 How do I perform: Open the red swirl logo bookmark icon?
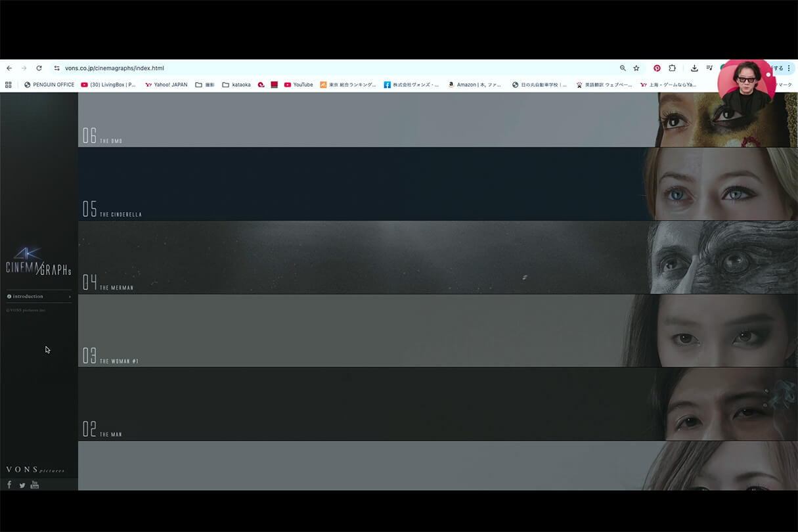pyautogui.click(x=261, y=85)
